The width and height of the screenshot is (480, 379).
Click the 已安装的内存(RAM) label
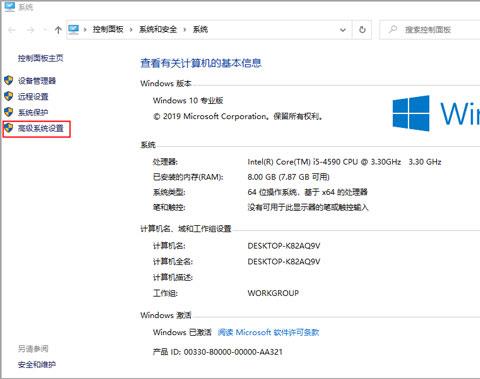(188, 177)
